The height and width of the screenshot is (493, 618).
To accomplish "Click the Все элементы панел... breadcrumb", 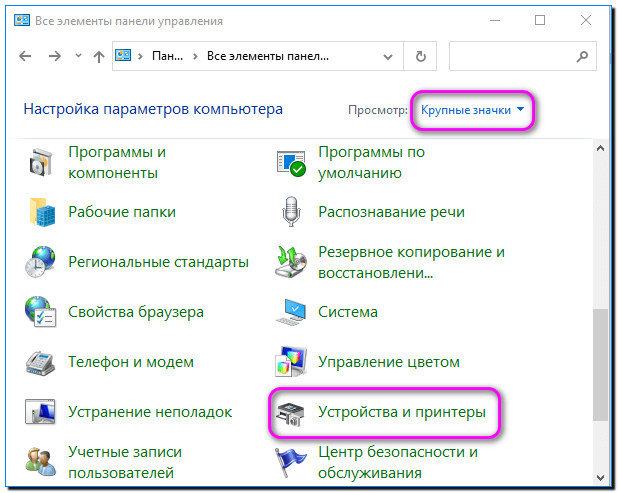I will click(268, 56).
